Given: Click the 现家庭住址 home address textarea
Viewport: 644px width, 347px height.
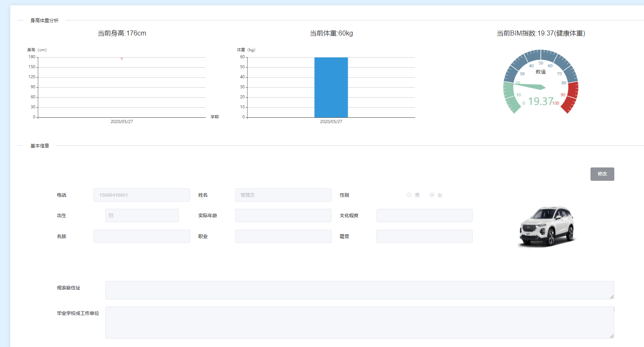Looking at the screenshot, I should point(360,290).
